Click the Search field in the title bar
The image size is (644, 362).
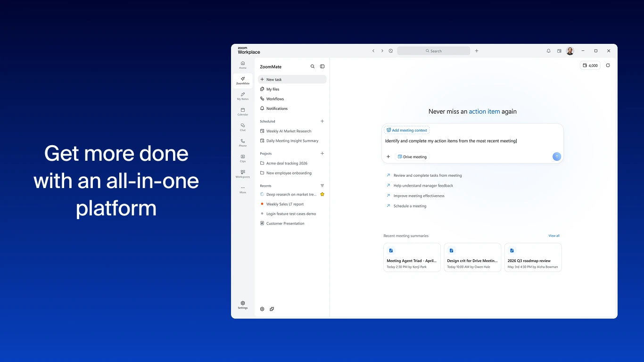coord(433,51)
